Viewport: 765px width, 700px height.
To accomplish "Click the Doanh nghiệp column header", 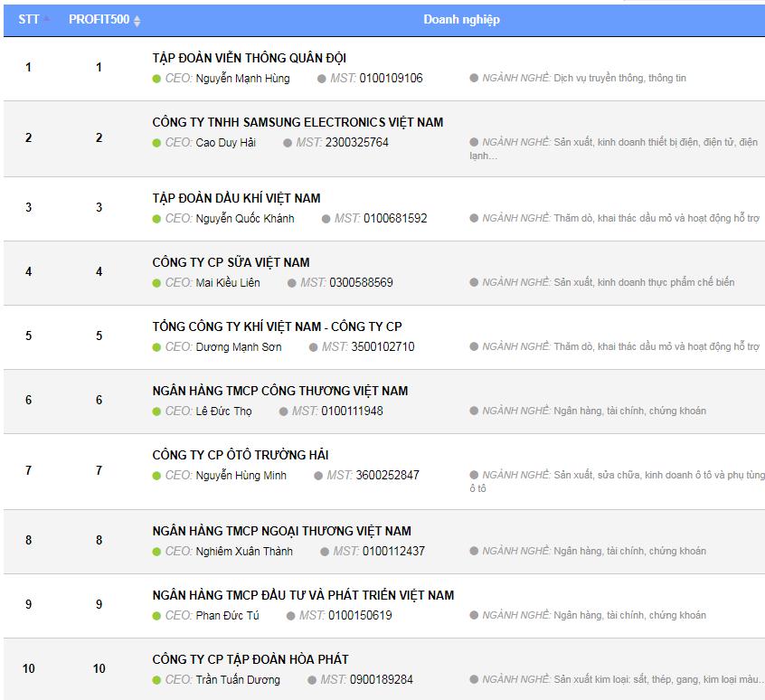I will (x=461, y=19).
